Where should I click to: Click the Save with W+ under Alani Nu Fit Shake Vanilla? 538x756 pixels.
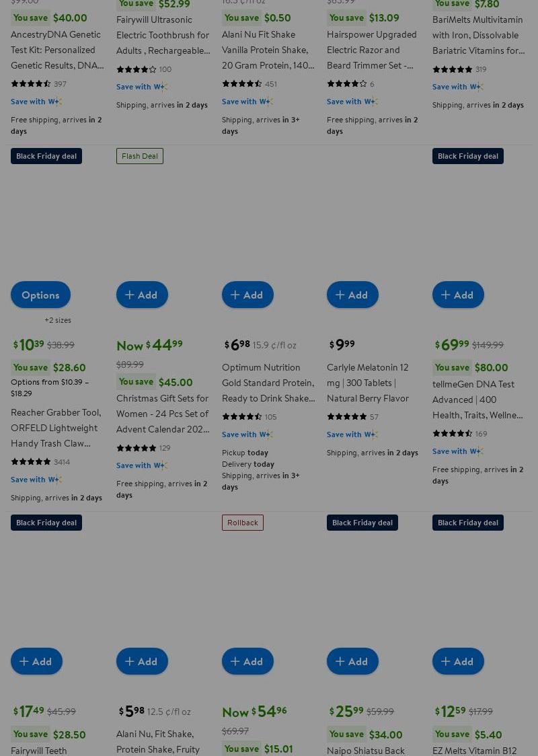click(247, 102)
